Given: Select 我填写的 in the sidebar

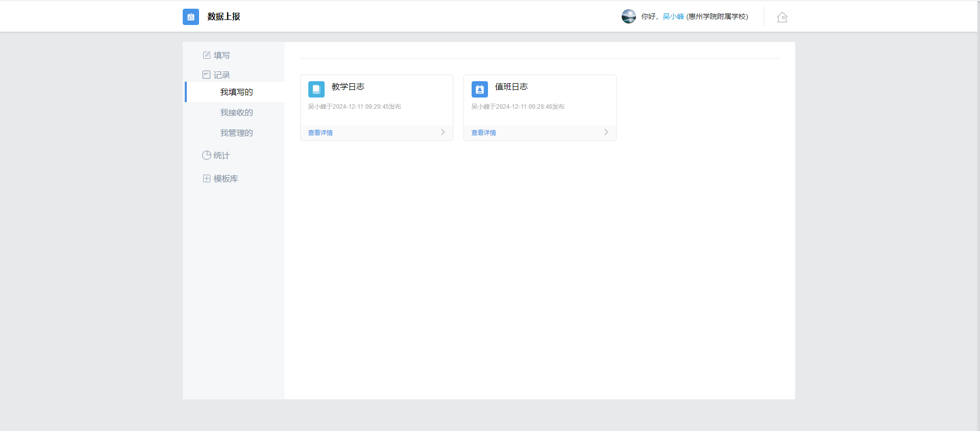Looking at the screenshot, I should point(236,92).
